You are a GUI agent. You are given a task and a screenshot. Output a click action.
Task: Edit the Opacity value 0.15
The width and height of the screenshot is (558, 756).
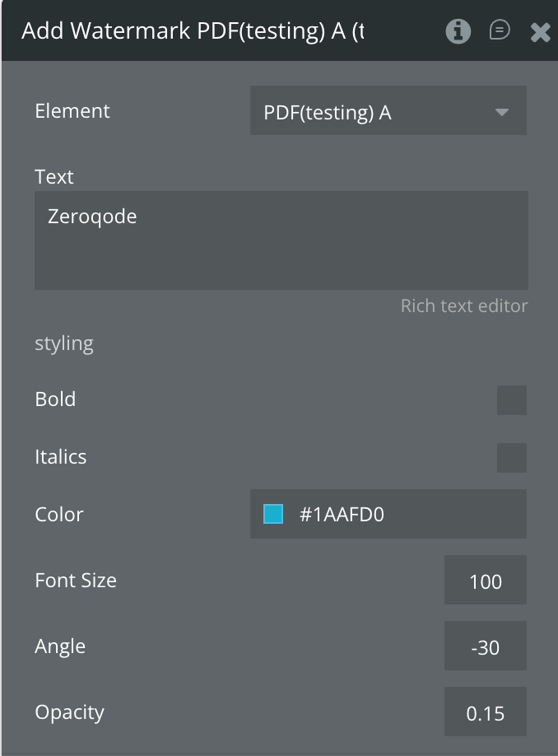tap(485, 713)
